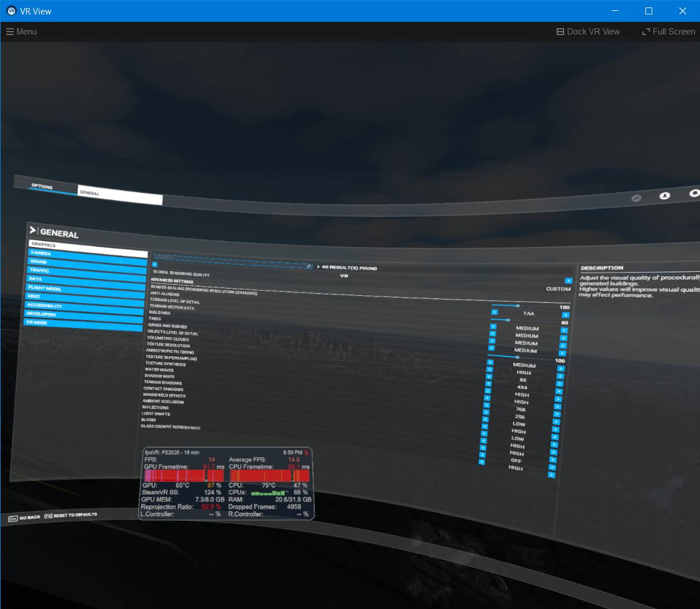Click the left arrow beside 256
Screen dimensions: 700x609
click(486, 412)
